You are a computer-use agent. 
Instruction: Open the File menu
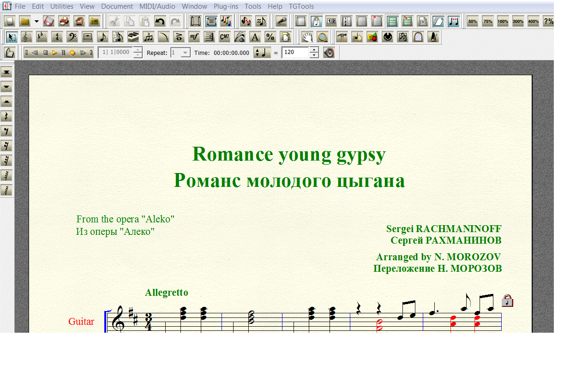(20, 6)
